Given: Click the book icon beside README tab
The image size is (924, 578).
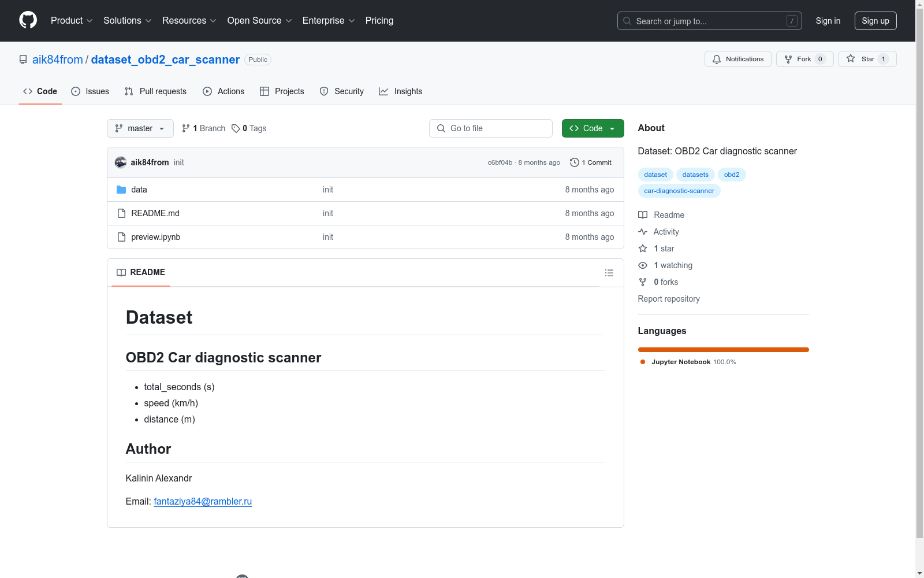Looking at the screenshot, I should 121,272.
